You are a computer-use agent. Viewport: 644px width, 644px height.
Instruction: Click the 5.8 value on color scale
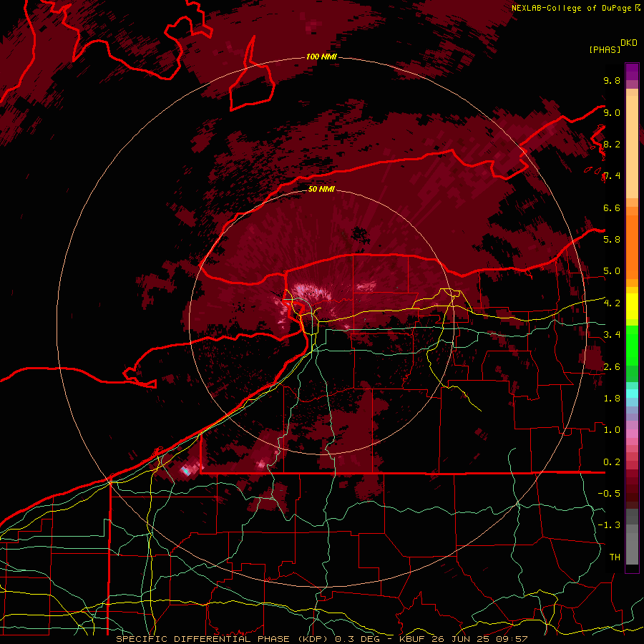click(x=612, y=240)
